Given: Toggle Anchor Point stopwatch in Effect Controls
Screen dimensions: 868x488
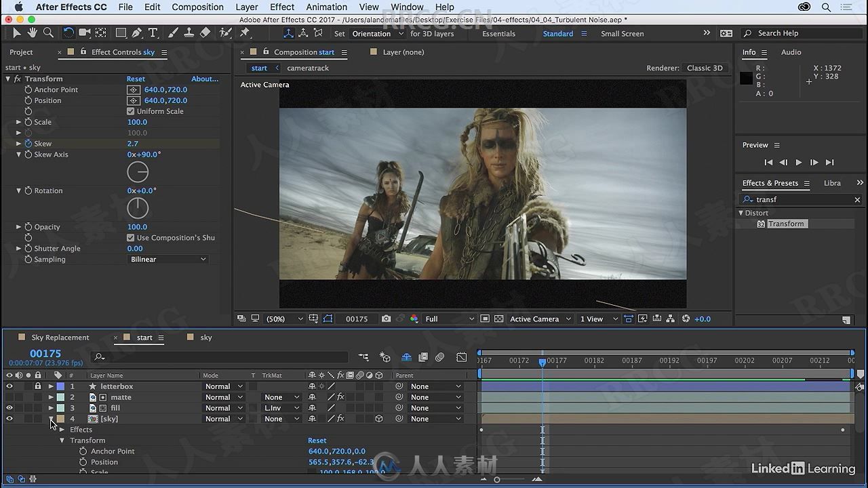Looking at the screenshot, I should (x=28, y=89).
